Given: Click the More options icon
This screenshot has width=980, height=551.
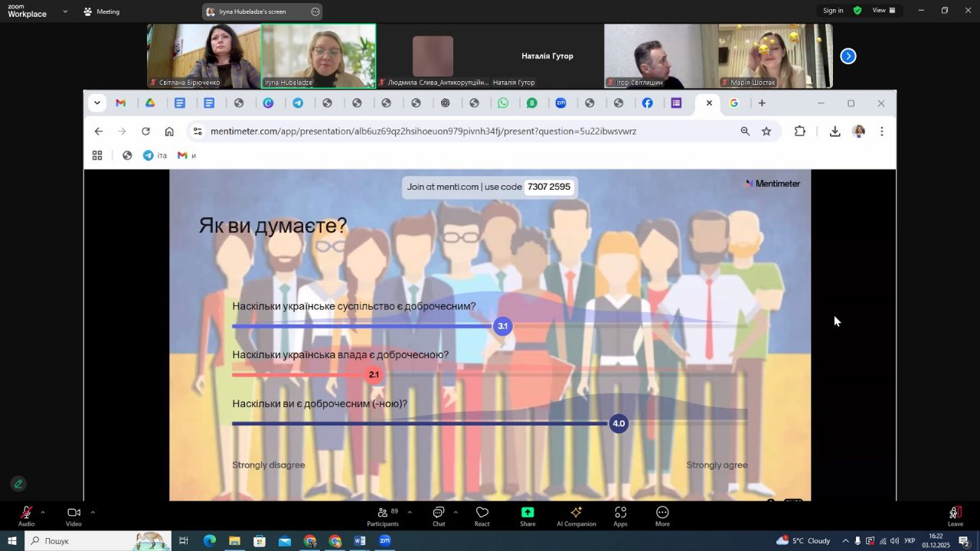Looking at the screenshot, I should click(x=662, y=514).
